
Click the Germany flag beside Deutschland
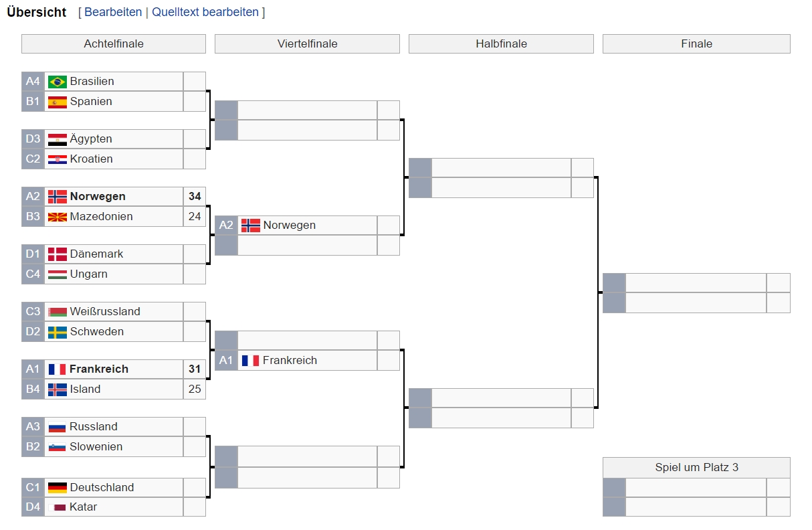tap(58, 488)
